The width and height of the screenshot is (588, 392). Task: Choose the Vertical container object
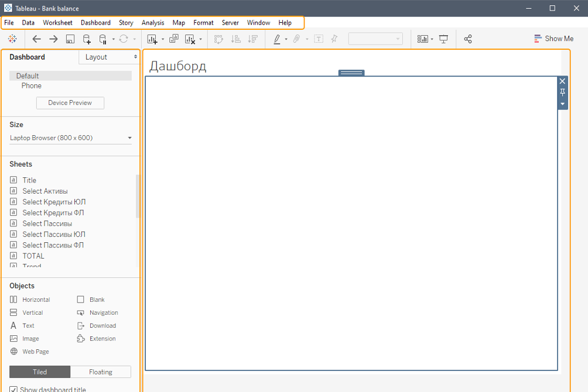click(26, 312)
